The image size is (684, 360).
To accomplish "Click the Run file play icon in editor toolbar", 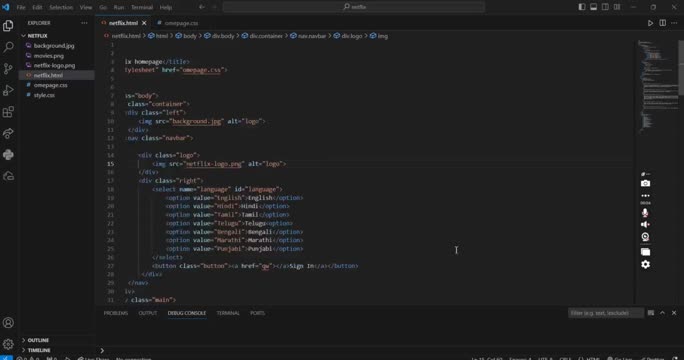I will pyautogui.click(x=650, y=23).
